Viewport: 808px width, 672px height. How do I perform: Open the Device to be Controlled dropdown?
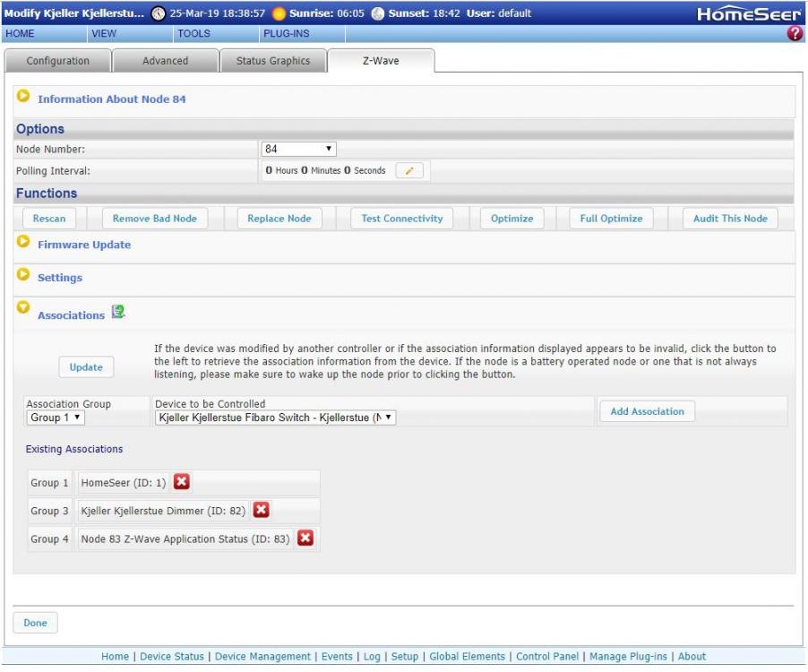tap(275, 418)
